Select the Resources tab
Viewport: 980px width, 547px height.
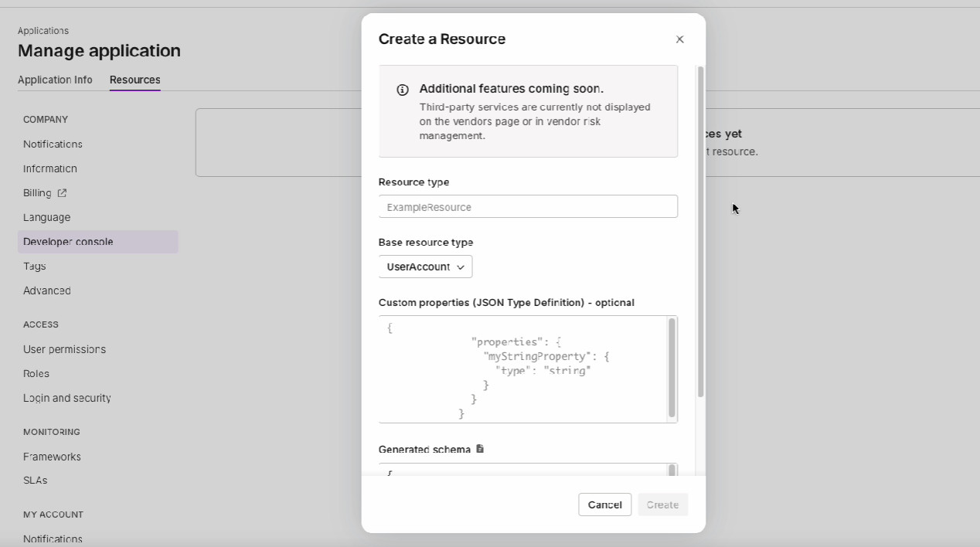[134, 80]
